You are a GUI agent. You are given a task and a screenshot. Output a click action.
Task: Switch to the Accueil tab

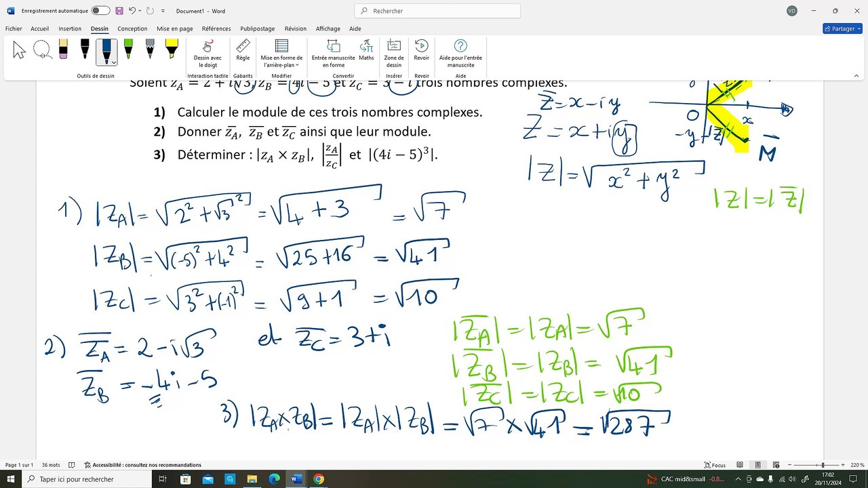pyautogui.click(x=39, y=28)
